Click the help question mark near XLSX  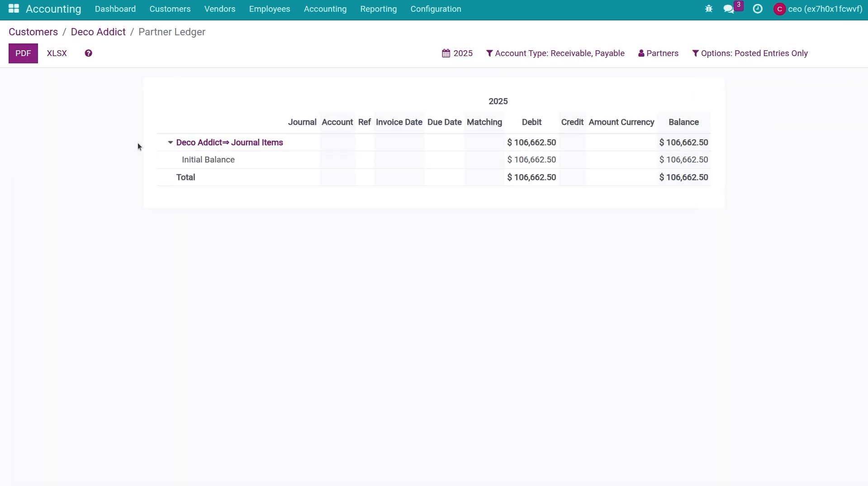click(88, 53)
